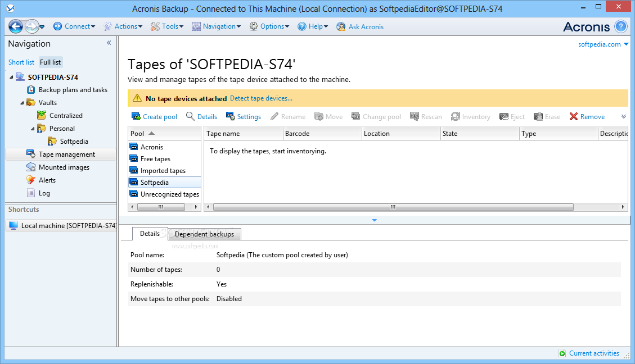The image size is (635, 364).
Task: Select the Unrecognized tapes pool
Action: point(164,194)
